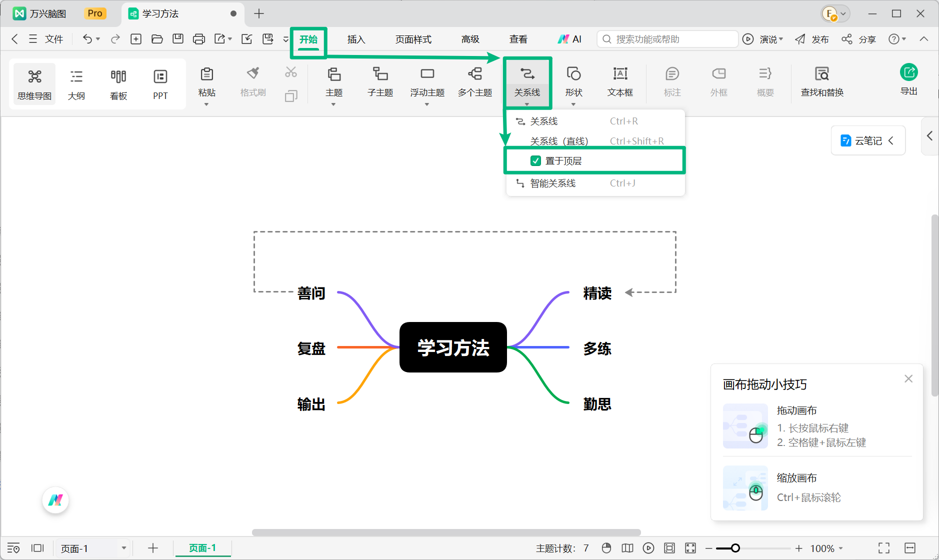Image resolution: width=939 pixels, height=560 pixels.
Task: Click the 格式刷 format painter
Action: (x=253, y=82)
